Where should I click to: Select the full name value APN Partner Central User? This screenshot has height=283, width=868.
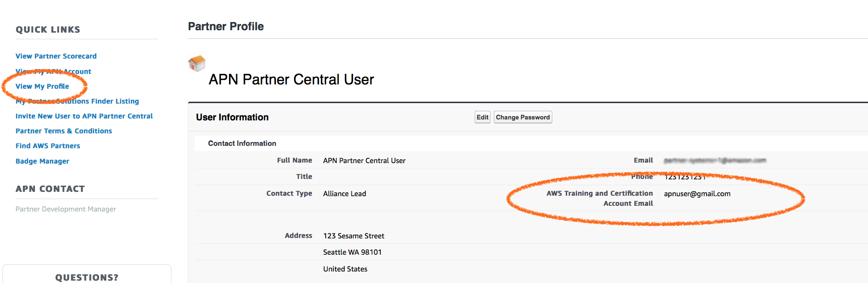pos(364,161)
